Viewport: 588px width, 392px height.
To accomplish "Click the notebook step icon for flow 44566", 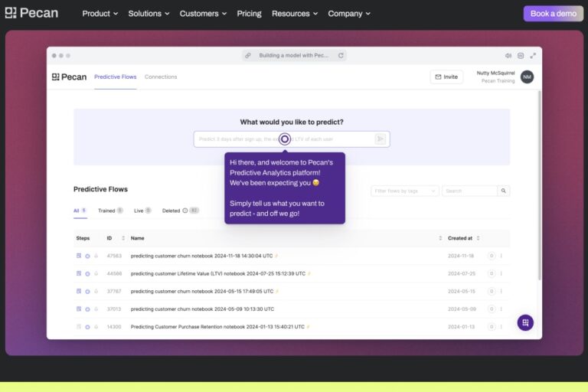I will 79,273.
